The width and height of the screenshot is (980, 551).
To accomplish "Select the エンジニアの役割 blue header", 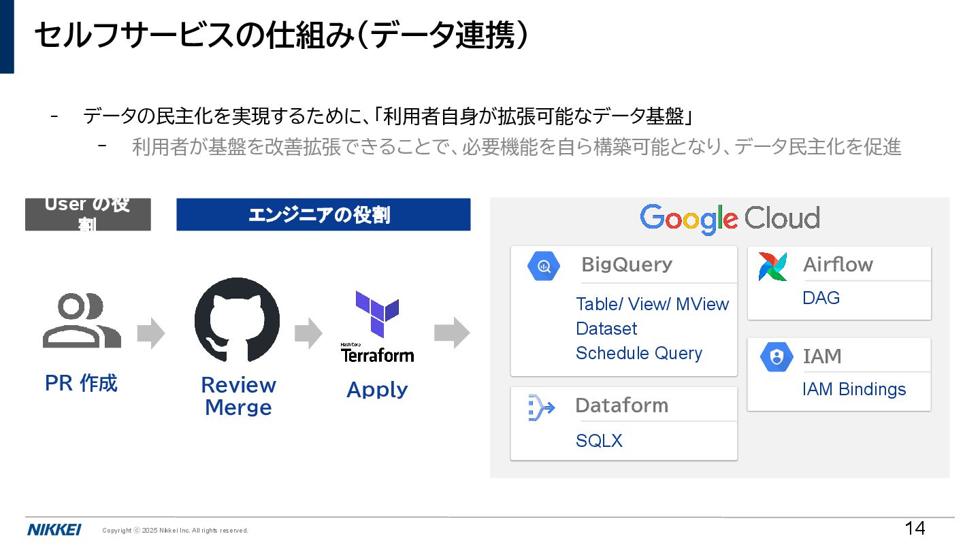I will pos(323,214).
